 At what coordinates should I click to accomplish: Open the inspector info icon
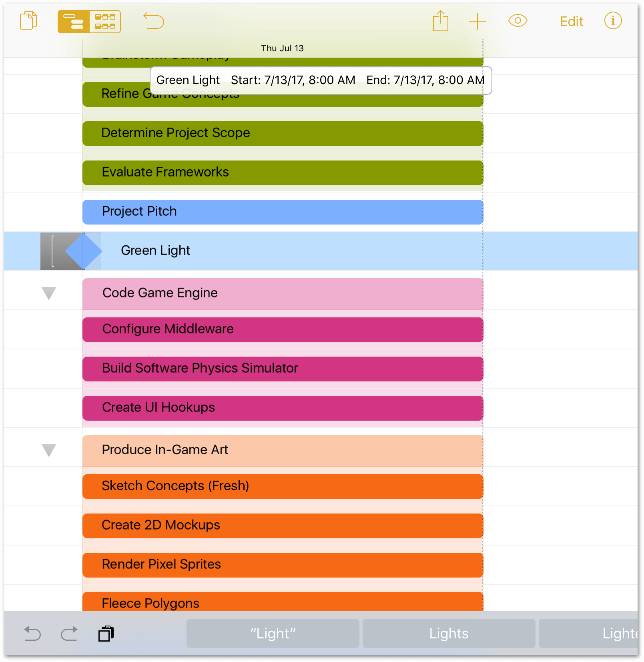[613, 20]
